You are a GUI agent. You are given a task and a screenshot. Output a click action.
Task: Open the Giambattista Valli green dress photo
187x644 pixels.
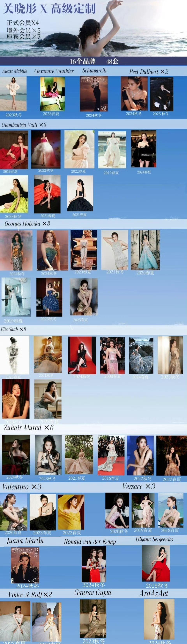click(14, 194)
